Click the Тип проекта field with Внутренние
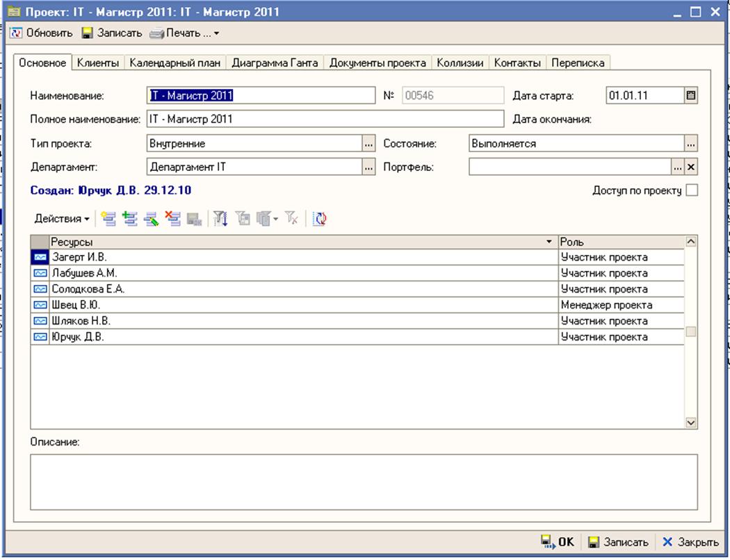The image size is (730, 560). [254, 144]
